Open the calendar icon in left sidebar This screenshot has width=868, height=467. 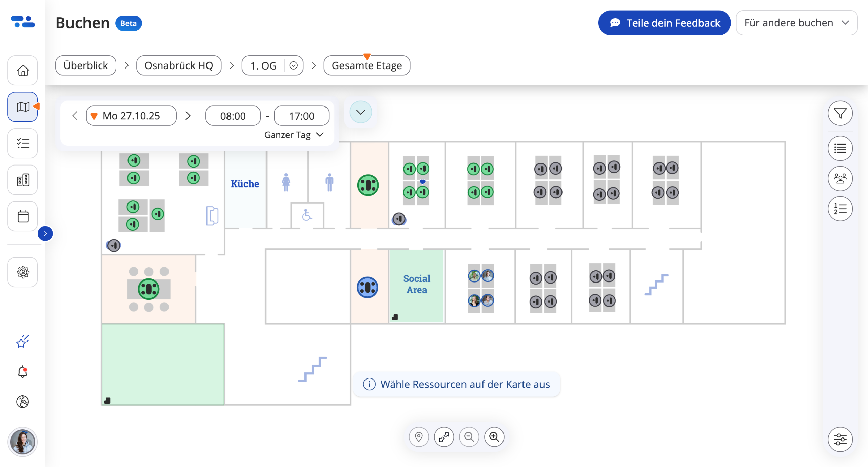(x=23, y=216)
